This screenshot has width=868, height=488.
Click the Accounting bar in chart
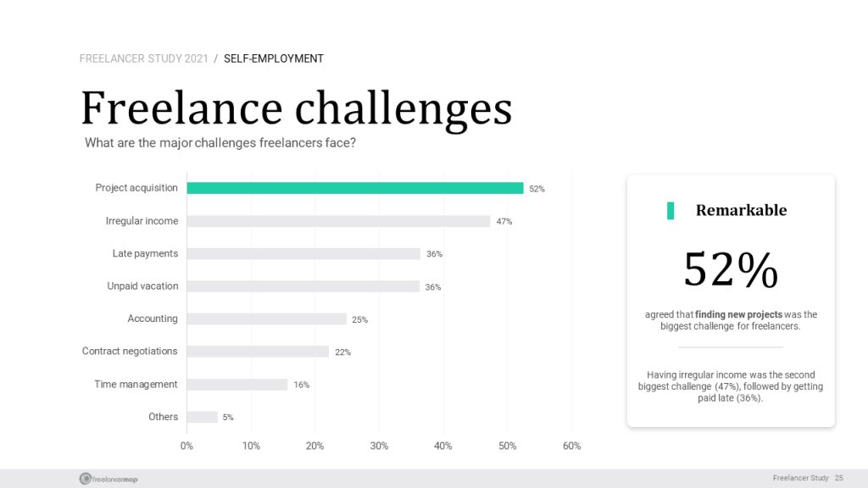pyautogui.click(x=267, y=319)
